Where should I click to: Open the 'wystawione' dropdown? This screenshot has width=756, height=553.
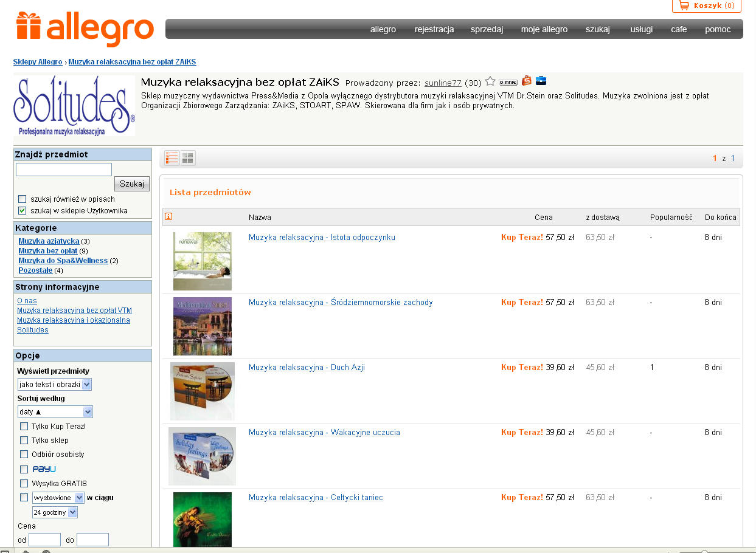58,497
